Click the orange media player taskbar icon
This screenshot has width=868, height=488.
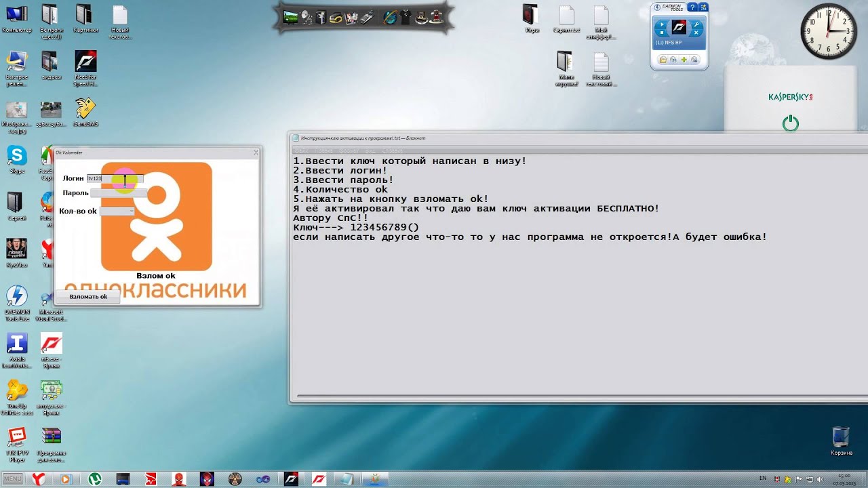65,479
